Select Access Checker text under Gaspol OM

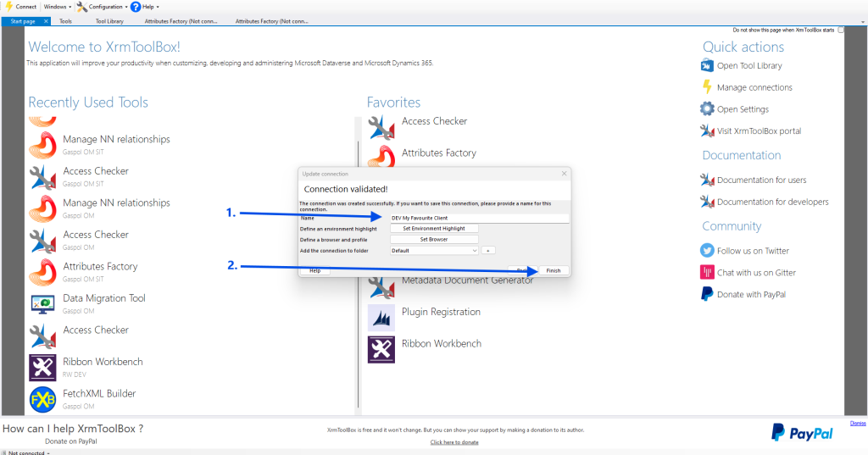click(96, 235)
